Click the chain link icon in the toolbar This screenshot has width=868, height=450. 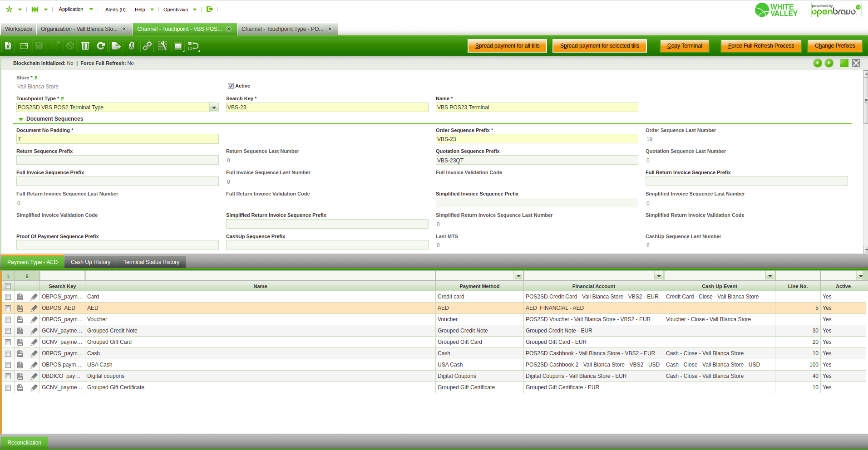pyautogui.click(x=147, y=46)
